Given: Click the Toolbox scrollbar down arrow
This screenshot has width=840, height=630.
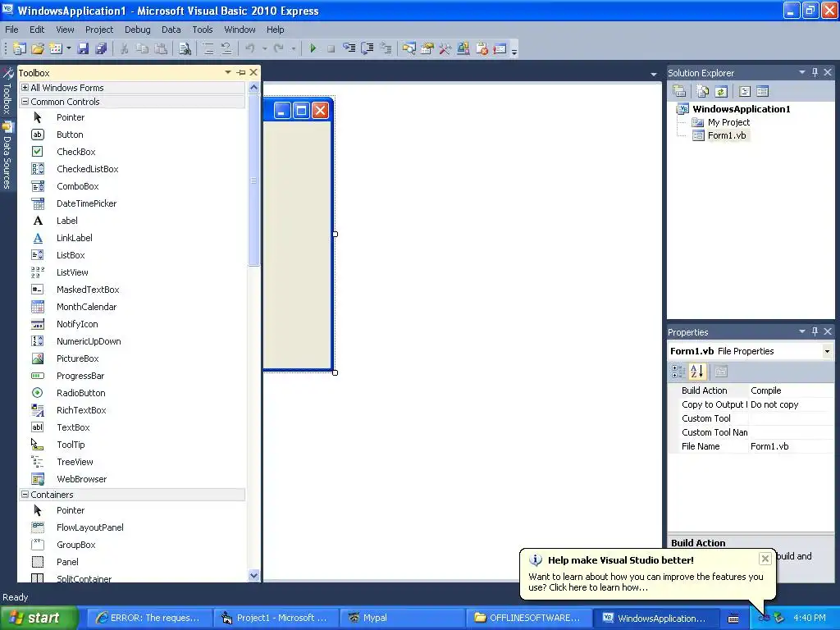Looking at the screenshot, I should pos(254,575).
